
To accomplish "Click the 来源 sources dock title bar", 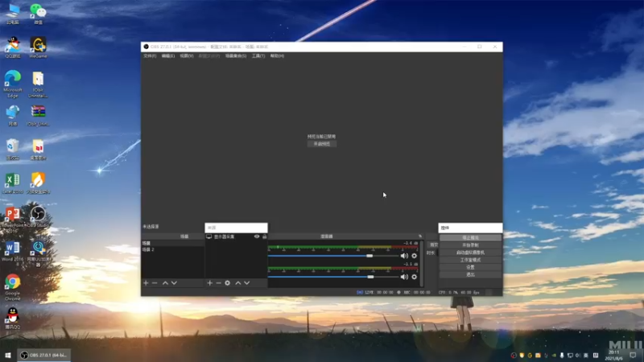I will [236, 228].
